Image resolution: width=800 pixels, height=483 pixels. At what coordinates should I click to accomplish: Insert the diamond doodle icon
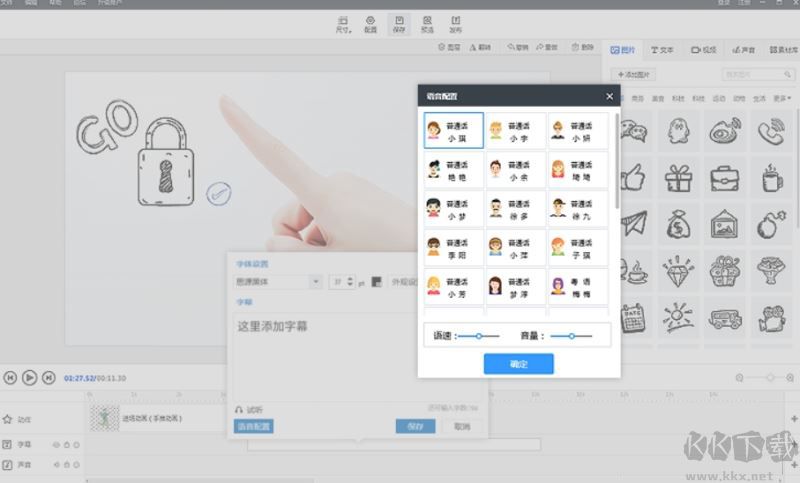point(679,271)
